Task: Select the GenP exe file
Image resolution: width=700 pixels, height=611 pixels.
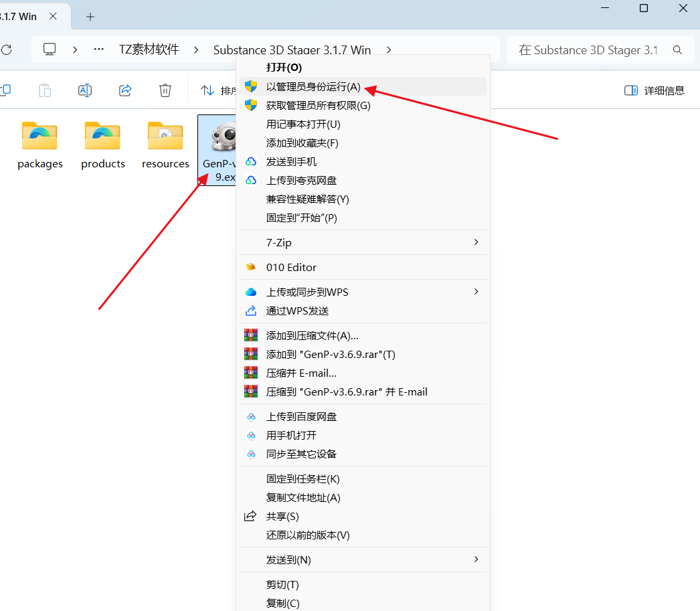Action: 217,150
